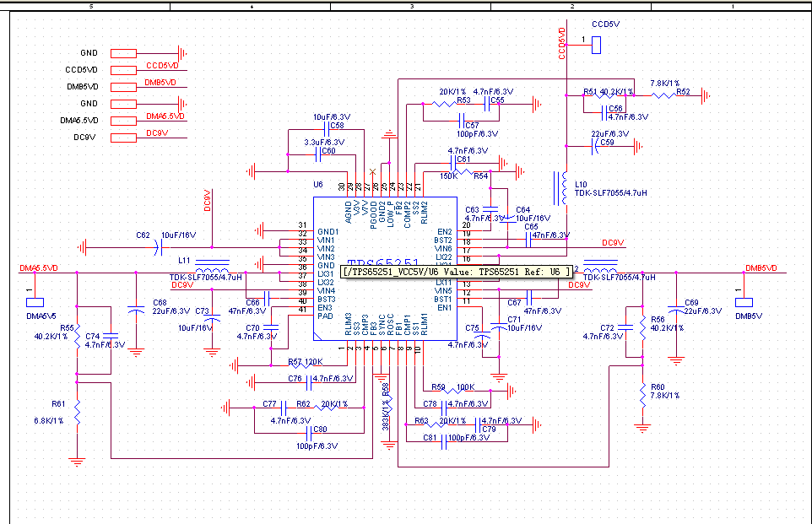This screenshot has height=524, width=812.
Task: Select the DMB5VD connector port box
Action: point(124,87)
